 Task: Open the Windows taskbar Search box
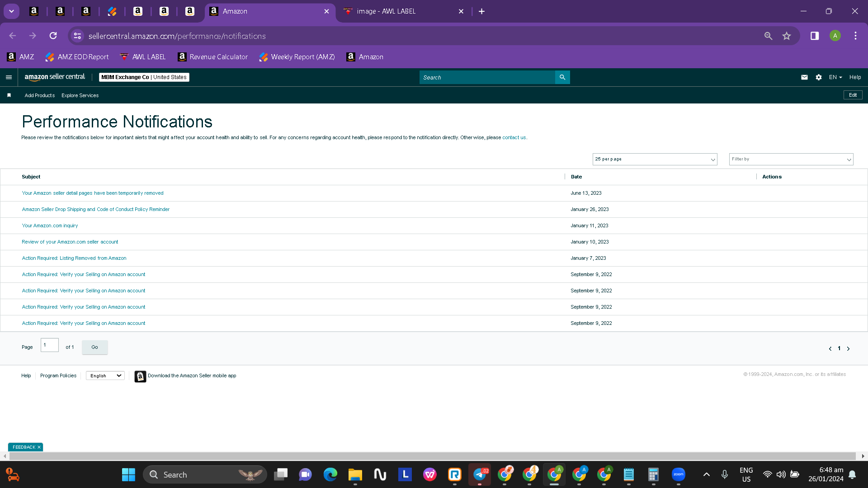click(x=205, y=474)
